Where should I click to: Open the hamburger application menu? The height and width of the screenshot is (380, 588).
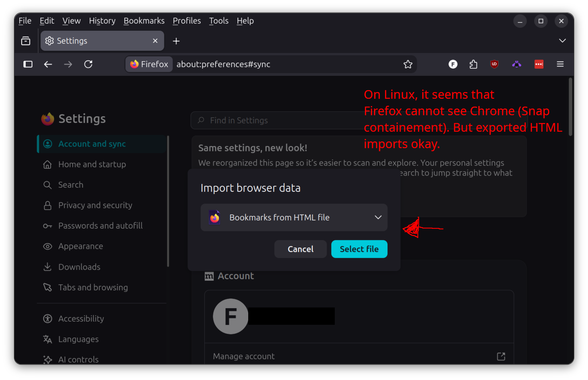coord(560,64)
